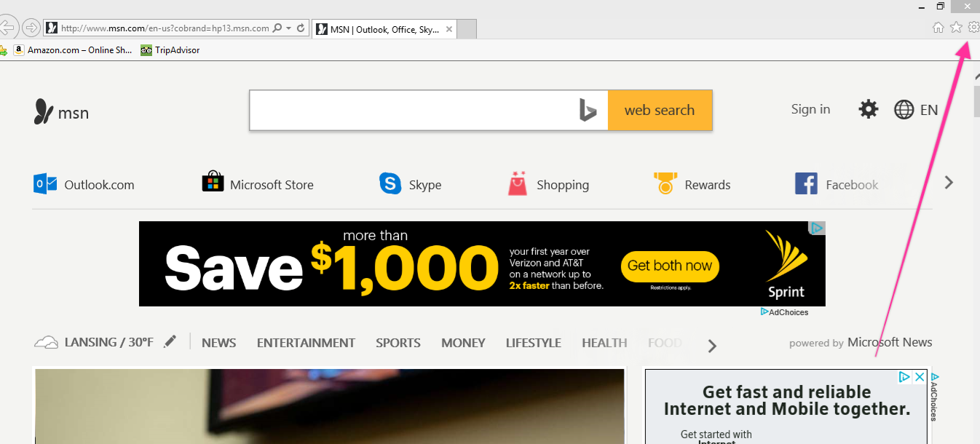Image resolution: width=980 pixels, height=444 pixels.
Task: Close the MSN browser tab
Action: [x=449, y=30]
